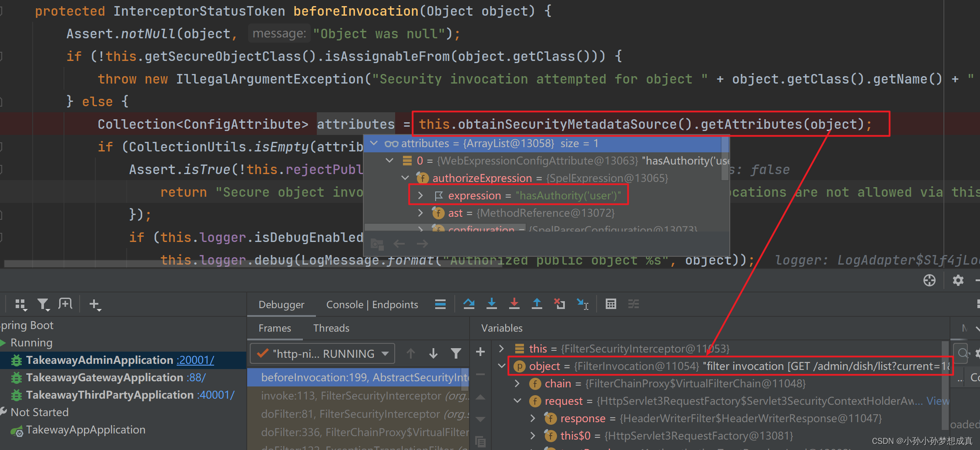The image size is (980, 450).
Task: Click Show Execution Point icon
Action: [x=440, y=304]
